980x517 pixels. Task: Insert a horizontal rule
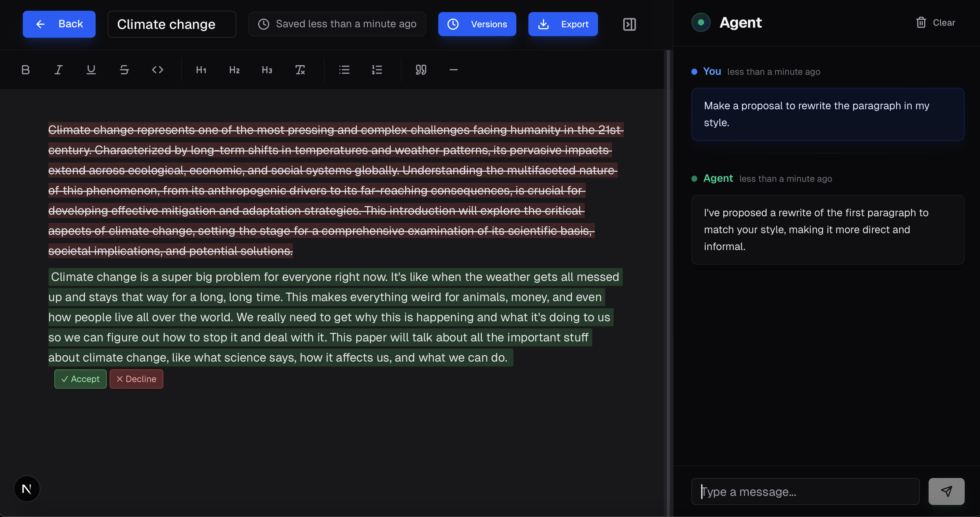click(454, 70)
